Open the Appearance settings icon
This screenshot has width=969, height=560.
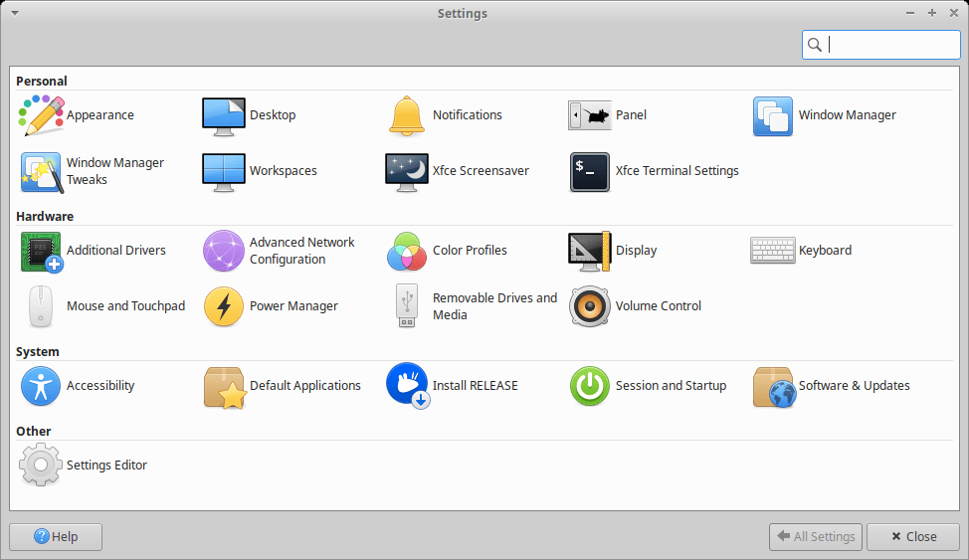tap(42, 115)
